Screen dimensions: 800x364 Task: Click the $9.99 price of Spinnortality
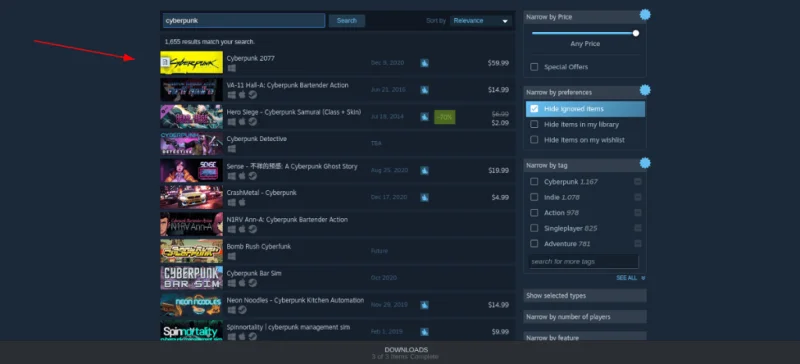500,332
